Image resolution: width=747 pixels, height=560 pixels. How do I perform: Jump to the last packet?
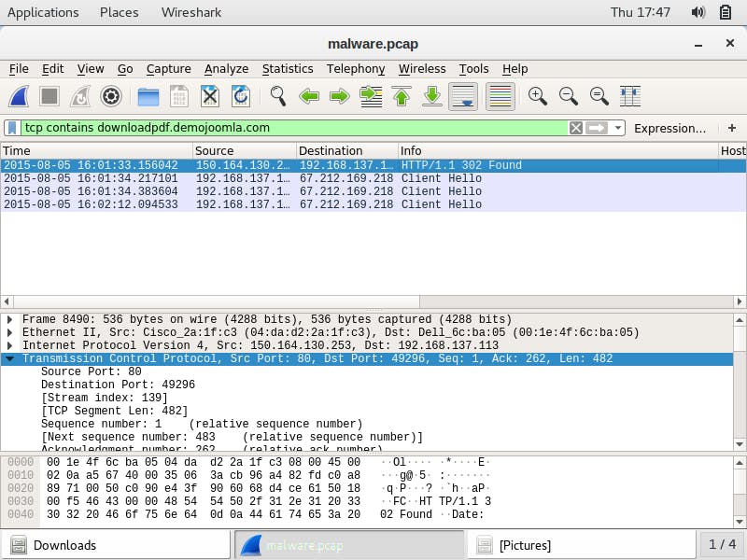pos(432,97)
